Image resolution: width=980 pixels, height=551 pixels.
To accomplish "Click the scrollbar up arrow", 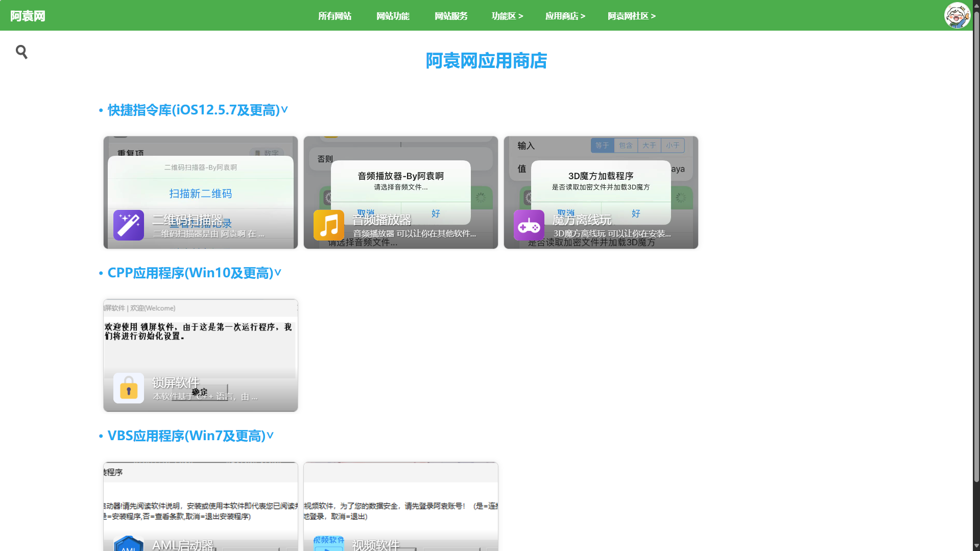I will point(976,5).
